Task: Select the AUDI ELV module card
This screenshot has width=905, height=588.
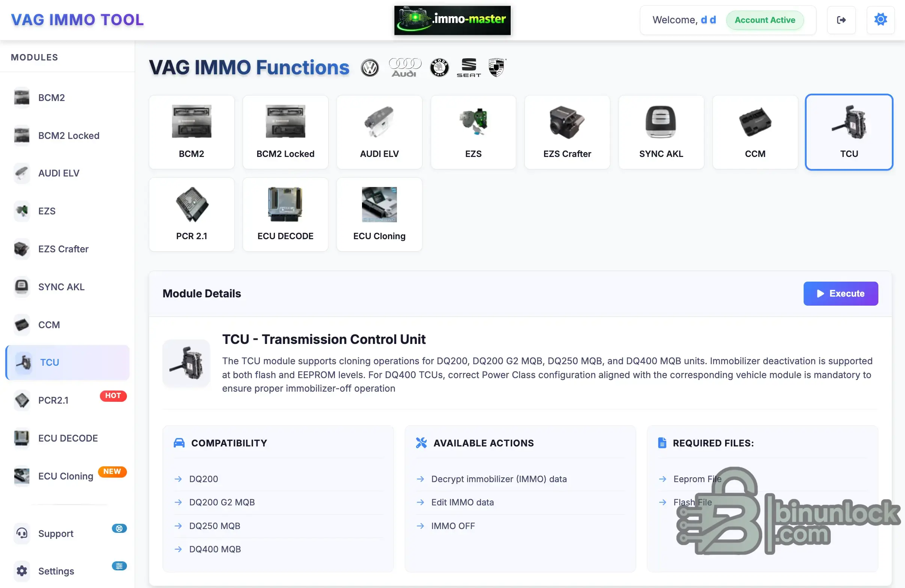Action: 379,132
